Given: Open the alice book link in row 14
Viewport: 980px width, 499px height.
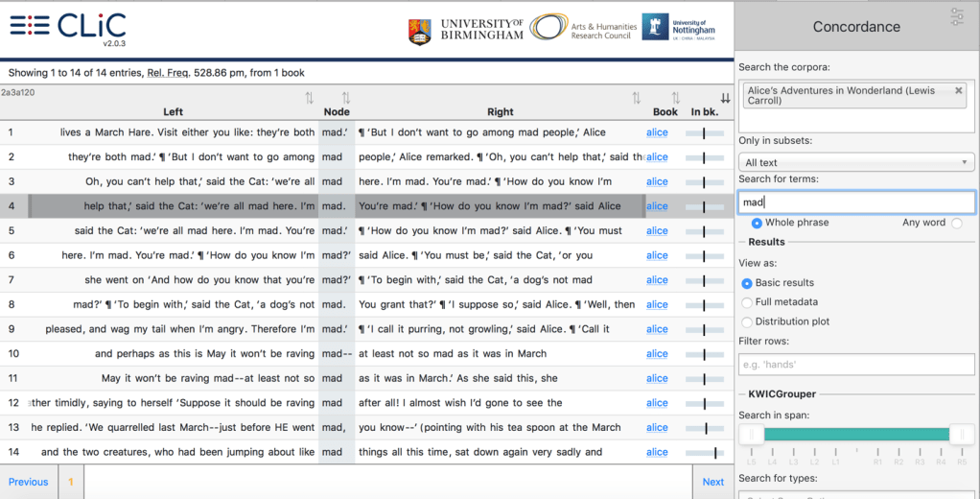Looking at the screenshot, I should coord(657,452).
